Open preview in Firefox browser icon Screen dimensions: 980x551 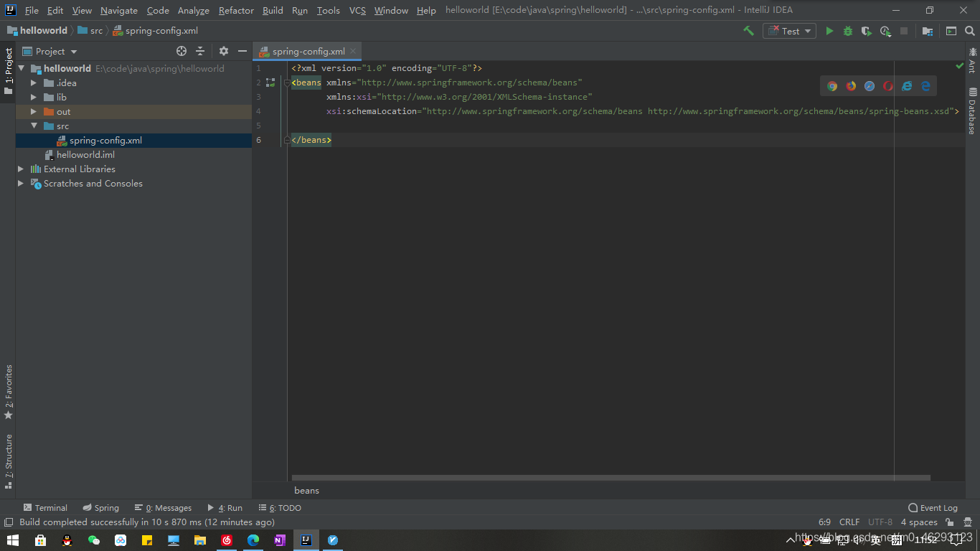[851, 86]
